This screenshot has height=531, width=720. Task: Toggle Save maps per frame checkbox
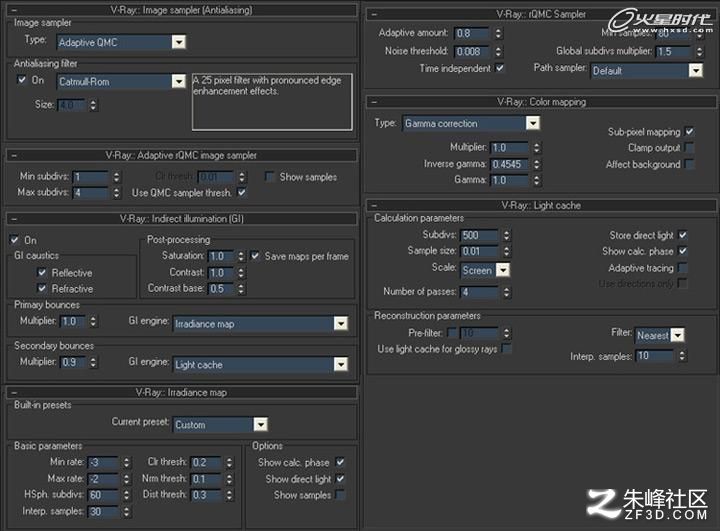tap(255, 256)
